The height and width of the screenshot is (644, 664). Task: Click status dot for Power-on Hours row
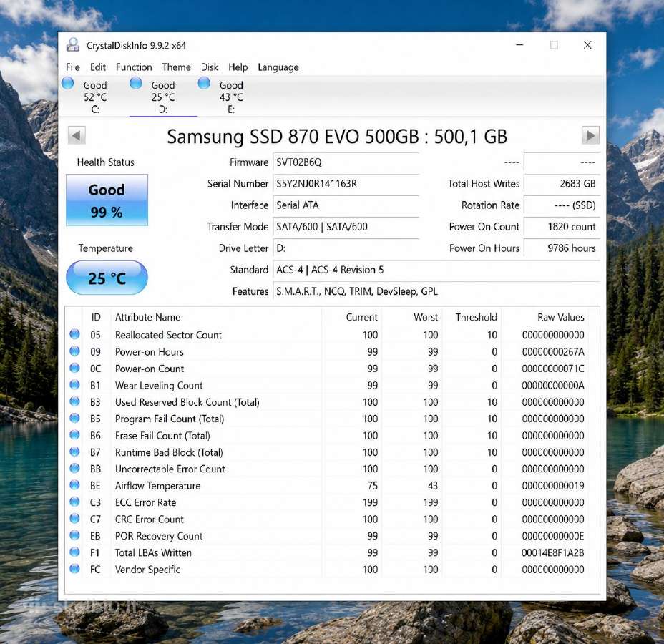74,351
